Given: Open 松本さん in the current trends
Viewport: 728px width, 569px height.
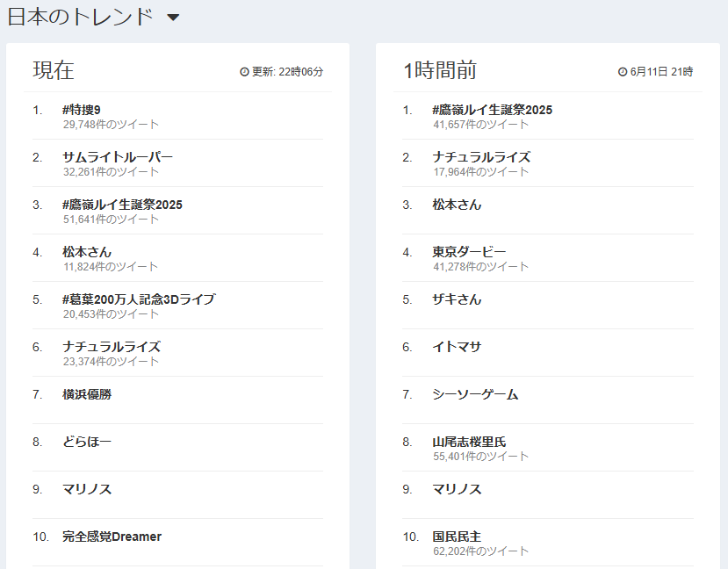Looking at the screenshot, I should point(87,252).
